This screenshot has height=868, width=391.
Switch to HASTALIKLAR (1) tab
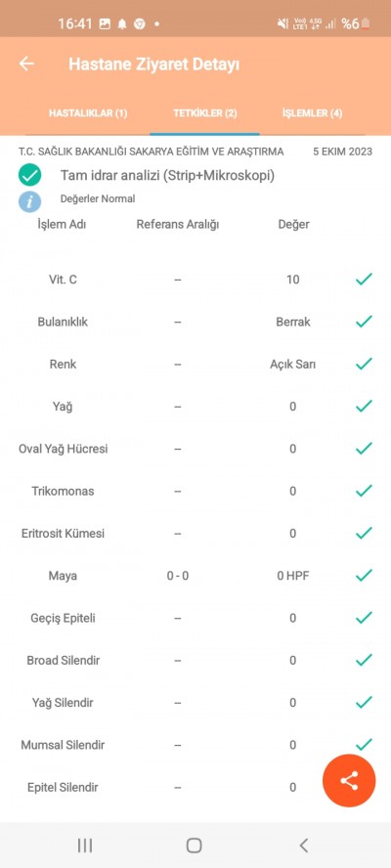(88, 113)
